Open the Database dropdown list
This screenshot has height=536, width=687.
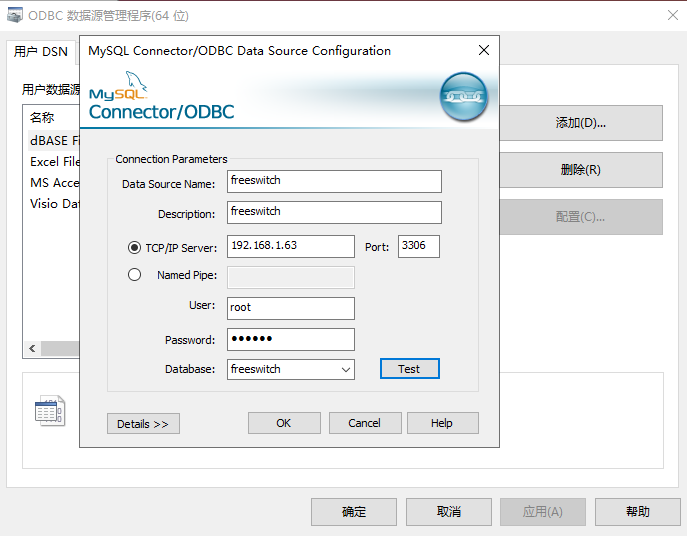tap(346, 369)
